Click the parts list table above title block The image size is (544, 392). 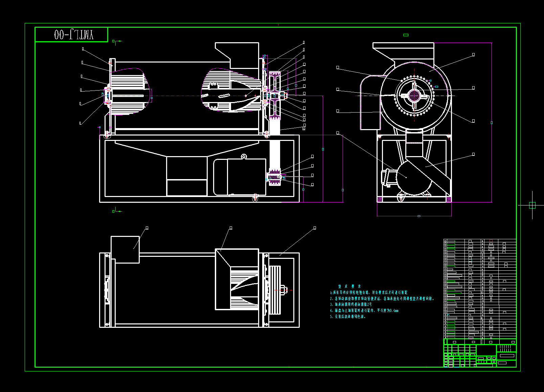click(x=480, y=289)
